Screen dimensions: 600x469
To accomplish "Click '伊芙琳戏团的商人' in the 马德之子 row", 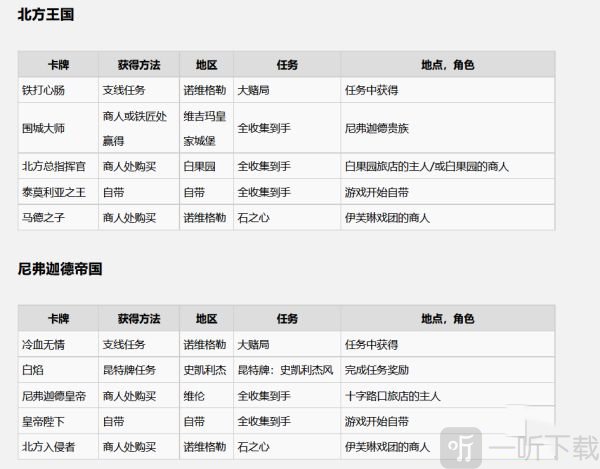I will 387,218.
